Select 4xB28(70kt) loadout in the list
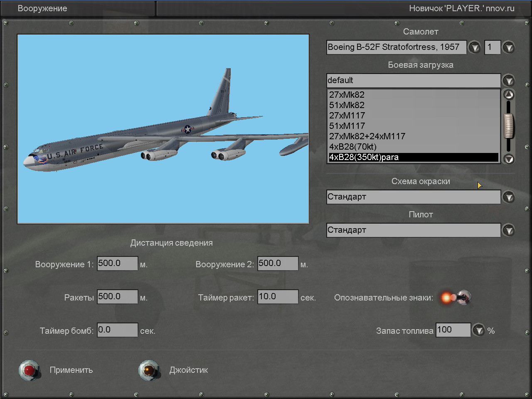The height and width of the screenshot is (399, 532). (x=414, y=147)
